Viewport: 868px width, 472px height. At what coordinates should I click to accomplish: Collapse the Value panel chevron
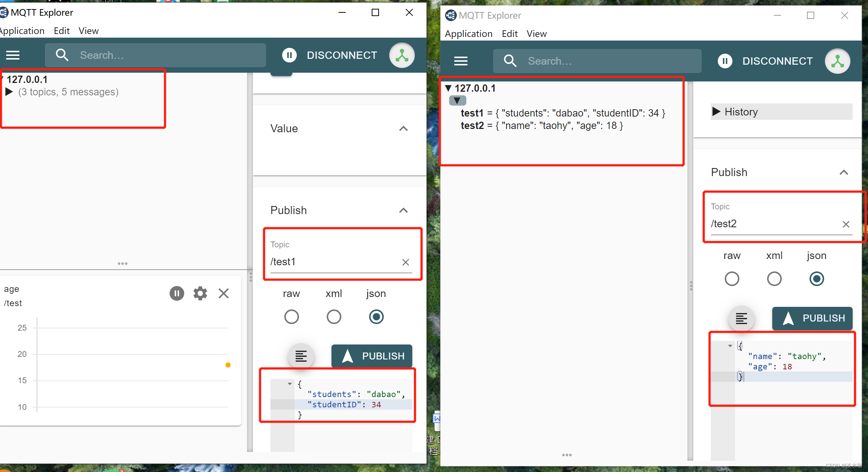point(403,129)
